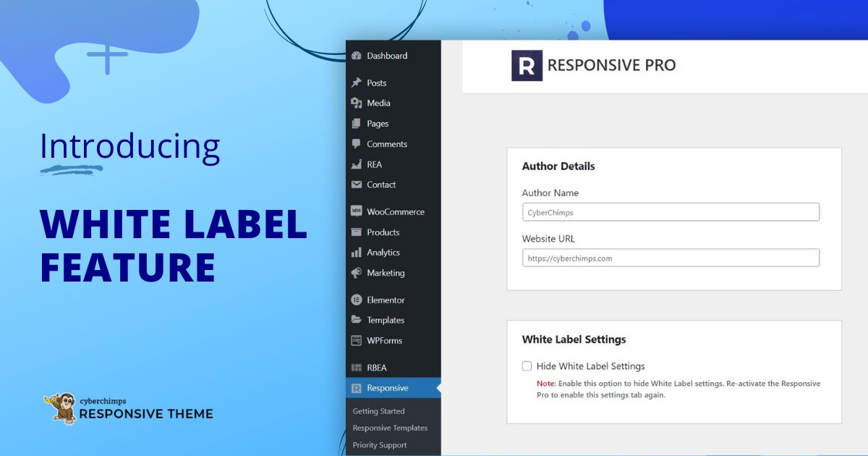Click the Elementor logo icon

[x=356, y=300]
